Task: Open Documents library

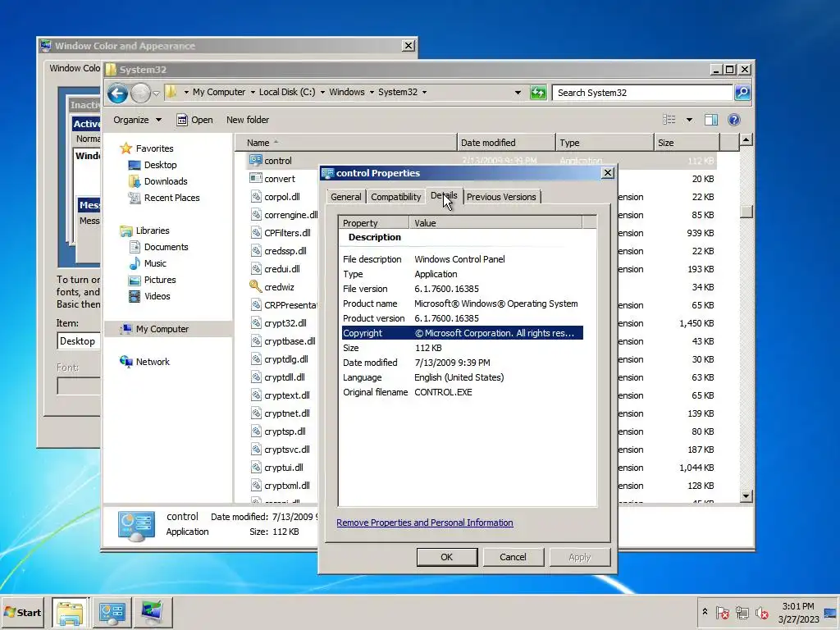Action: [166, 247]
